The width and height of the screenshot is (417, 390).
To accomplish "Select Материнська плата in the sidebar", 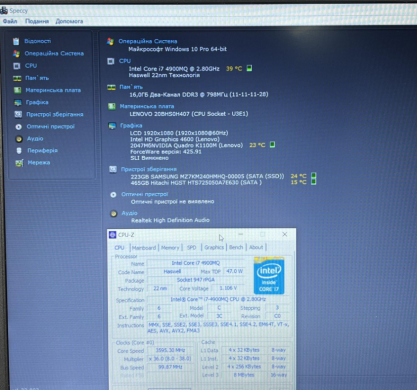I will tap(53, 90).
